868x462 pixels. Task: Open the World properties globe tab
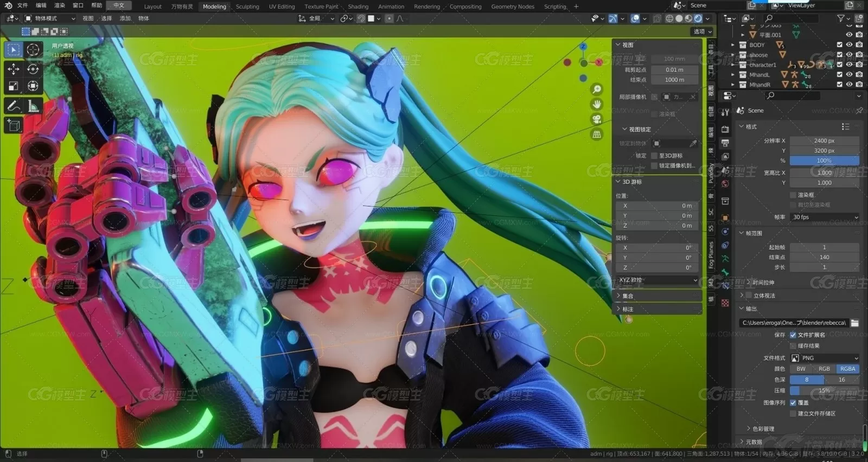tap(725, 184)
